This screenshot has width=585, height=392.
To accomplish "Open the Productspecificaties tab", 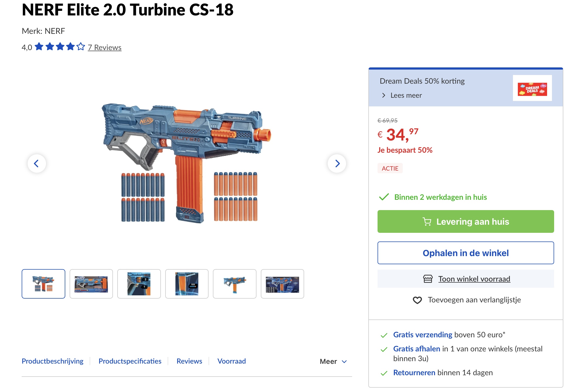I will pyautogui.click(x=130, y=361).
